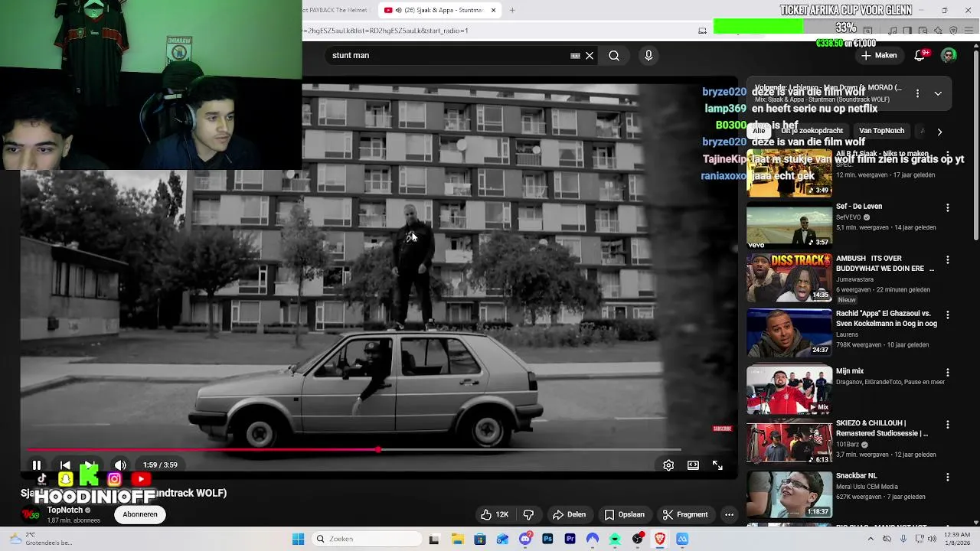Open a new browser tab
Screen dimensions: 980x551
click(x=512, y=10)
